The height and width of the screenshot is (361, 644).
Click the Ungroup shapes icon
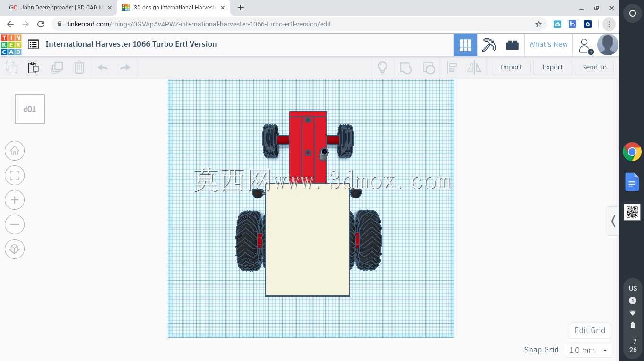click(x=429, y=68)
